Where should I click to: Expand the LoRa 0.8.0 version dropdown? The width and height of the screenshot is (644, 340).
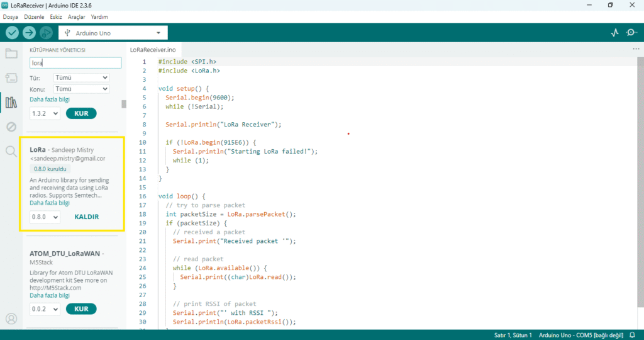[45, 217]
